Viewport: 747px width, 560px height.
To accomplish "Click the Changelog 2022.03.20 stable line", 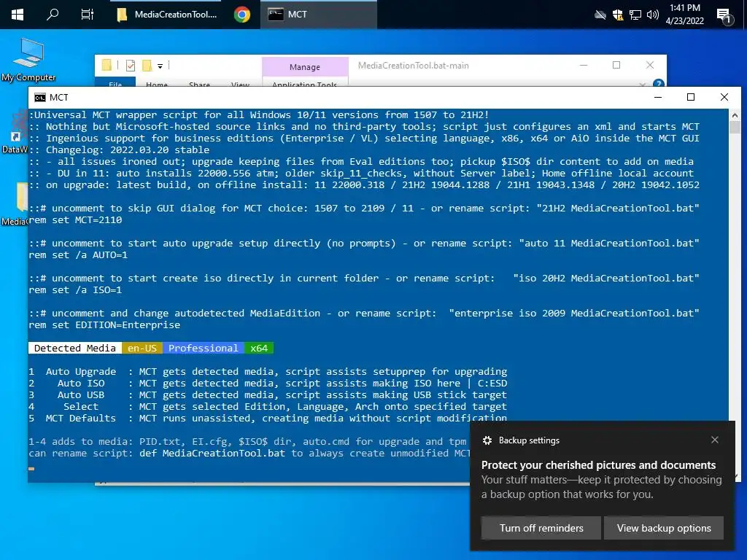I will tap(119, 150).
